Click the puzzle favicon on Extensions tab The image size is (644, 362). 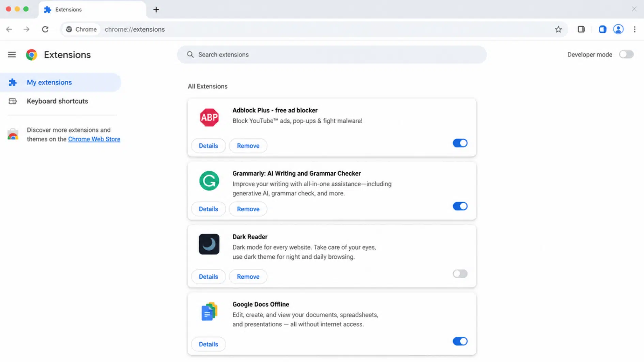(48, 10)
